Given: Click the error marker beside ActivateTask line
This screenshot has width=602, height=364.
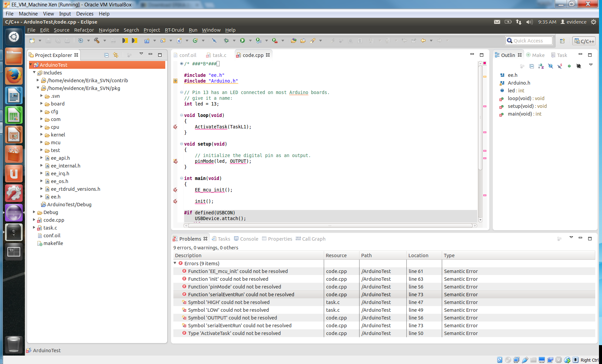Looking at the screenshot, I should coord(175,127).
